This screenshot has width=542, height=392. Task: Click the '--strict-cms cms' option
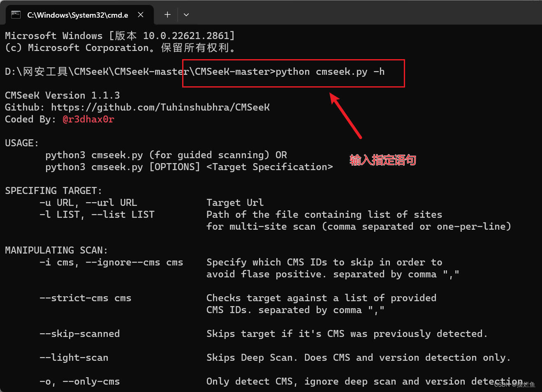(x=86, y=298)
